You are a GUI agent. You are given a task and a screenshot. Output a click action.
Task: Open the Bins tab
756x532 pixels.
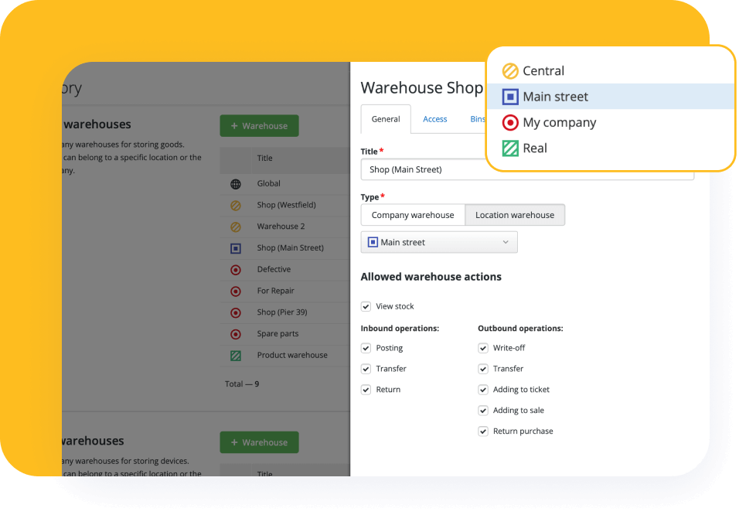click(477, 119)
